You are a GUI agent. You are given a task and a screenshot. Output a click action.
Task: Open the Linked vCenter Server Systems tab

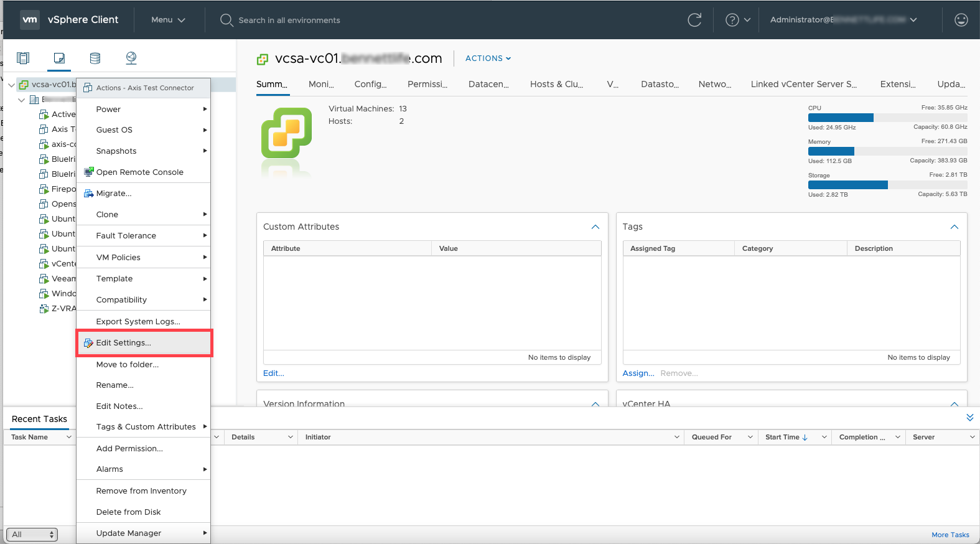click(803, 84)
